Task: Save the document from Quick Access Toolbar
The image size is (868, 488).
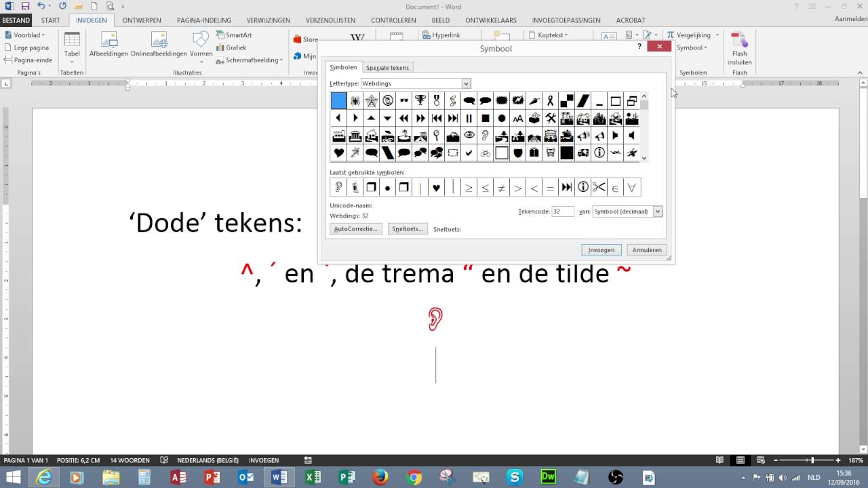Action: click(x=25, y=6)
